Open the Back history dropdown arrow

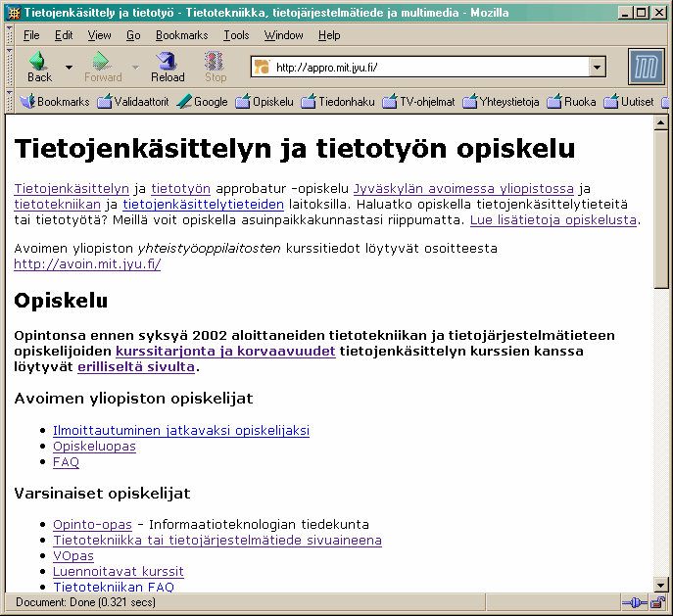click(x=69, y=68)
